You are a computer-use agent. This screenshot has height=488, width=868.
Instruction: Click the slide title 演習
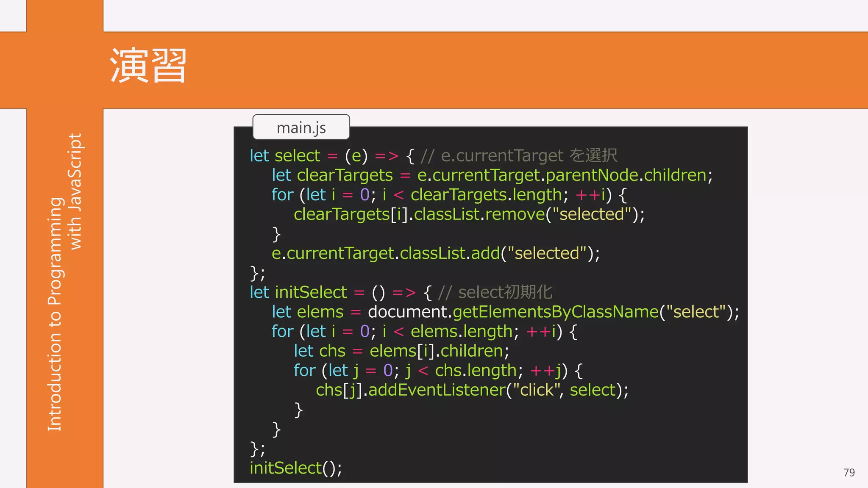148,66
